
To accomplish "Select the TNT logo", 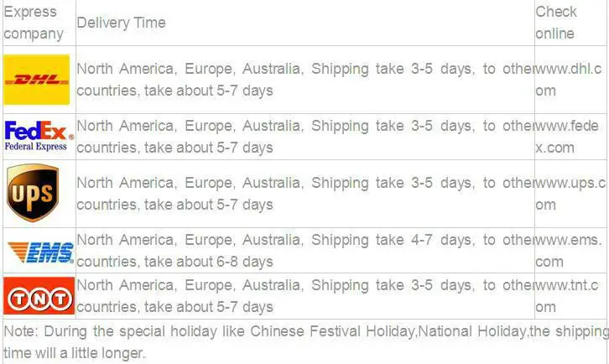I will click(x=39, y=296).
